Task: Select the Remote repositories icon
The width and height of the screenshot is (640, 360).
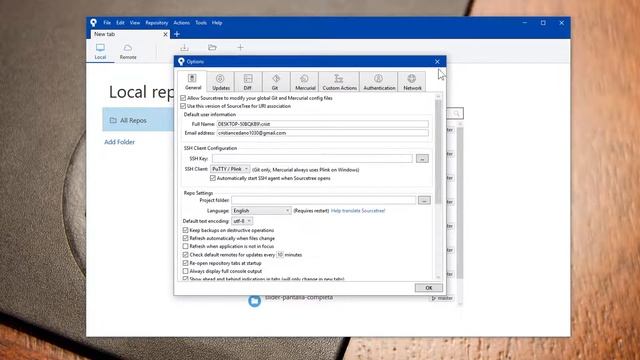Action: (128, 51)
